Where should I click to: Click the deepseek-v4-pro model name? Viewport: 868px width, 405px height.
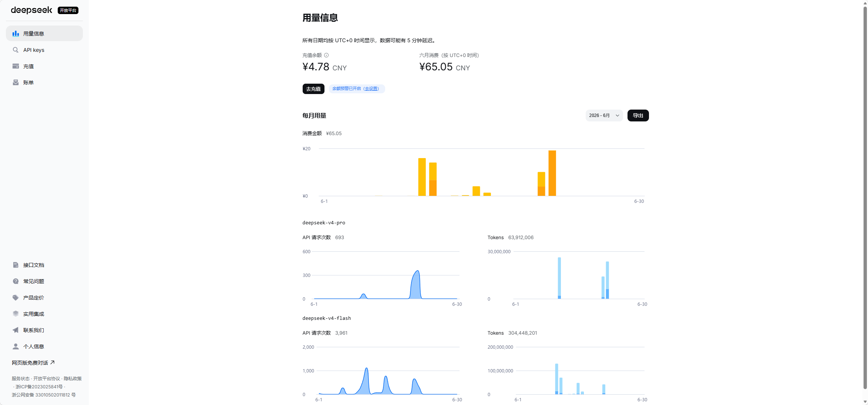[324, 223]
